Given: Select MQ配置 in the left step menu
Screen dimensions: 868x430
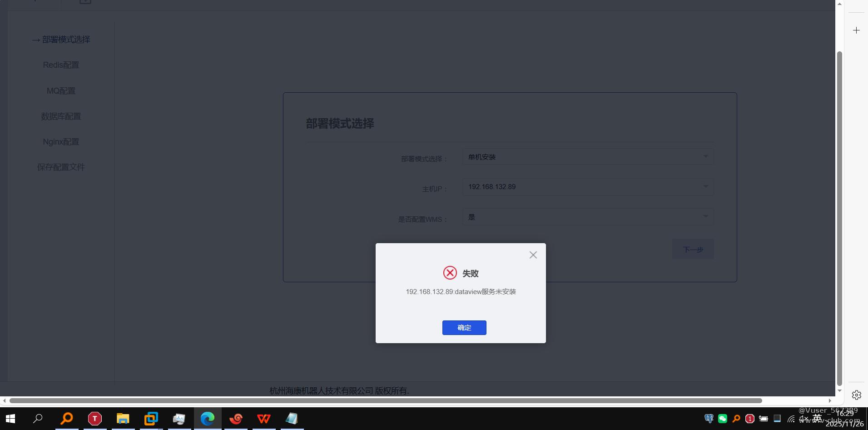Looking at the screenshot, I should point(61,91).
